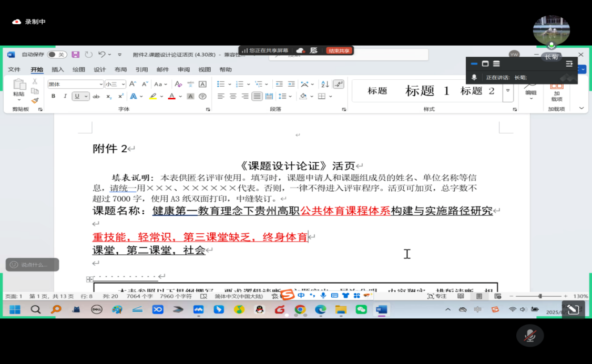The height and width of the screenshot is (364, 592).
Task: Apply strikethrough to text
Action: (x=95, y=96)
